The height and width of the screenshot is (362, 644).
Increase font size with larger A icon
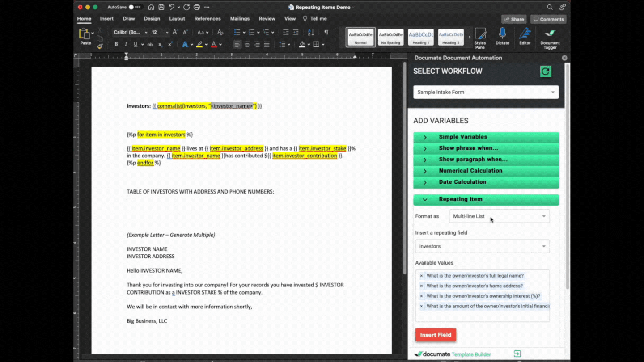point(175,32)
